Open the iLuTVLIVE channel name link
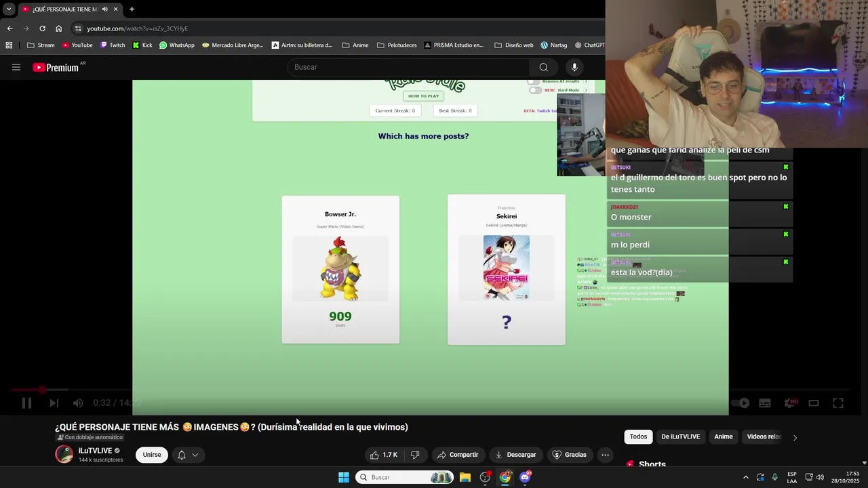The width and height of the screenshot is (868, 488). pos(95,451)
